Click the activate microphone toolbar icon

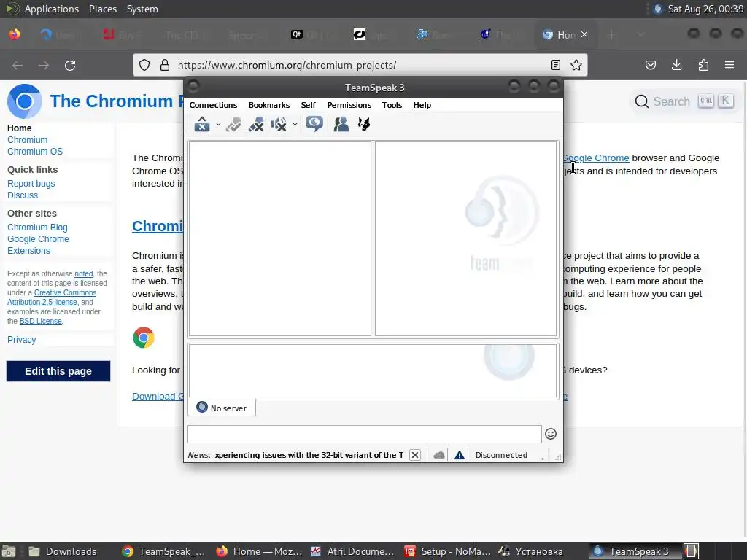(233, 124)
